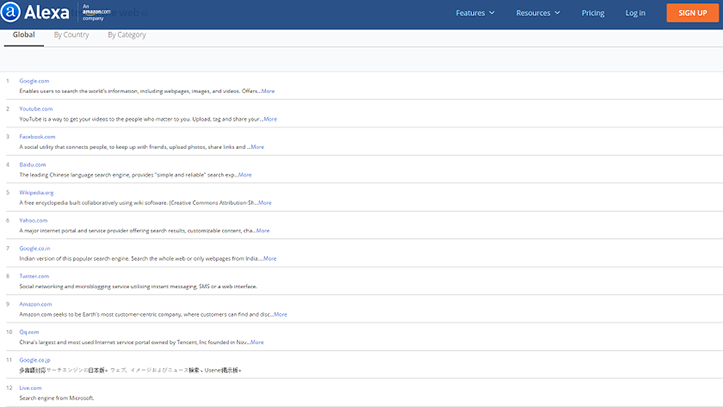723x407 pixels.
Task: Expand the Resources dropdown menu
Action: 538,13
